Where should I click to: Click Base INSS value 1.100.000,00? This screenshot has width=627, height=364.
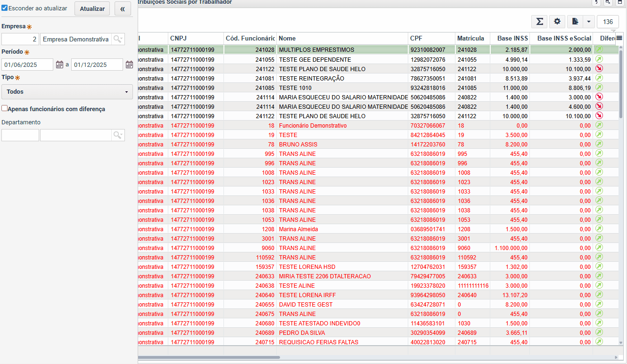click(x=510, y=248)
